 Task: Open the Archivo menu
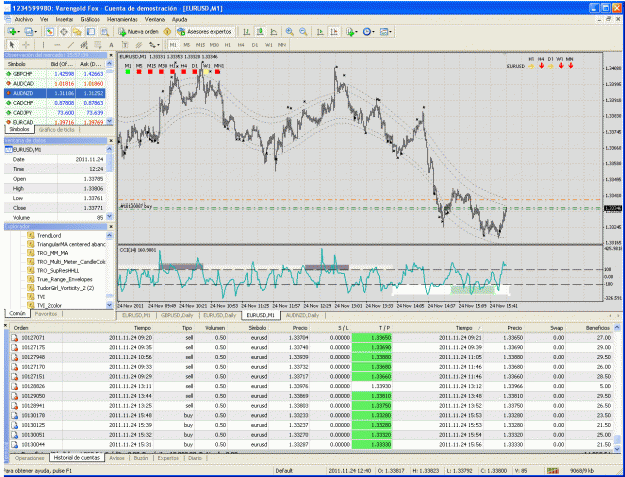(x=24, y=19)
